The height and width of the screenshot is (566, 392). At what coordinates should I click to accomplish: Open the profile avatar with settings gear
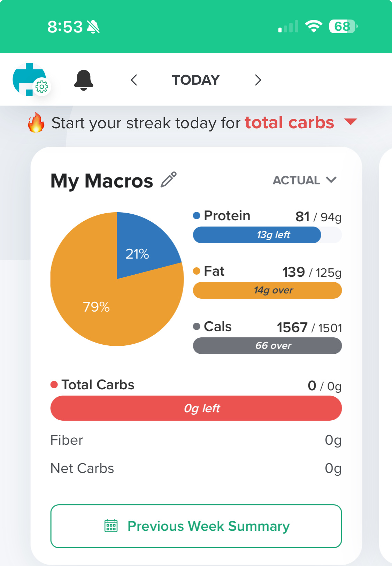(x=30, y=80)
